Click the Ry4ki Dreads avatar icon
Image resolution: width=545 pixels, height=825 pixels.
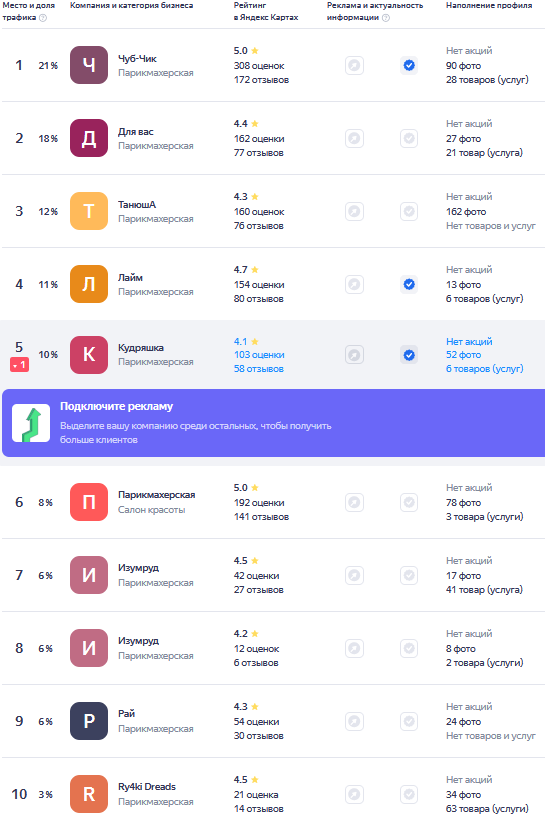(89, 794)
